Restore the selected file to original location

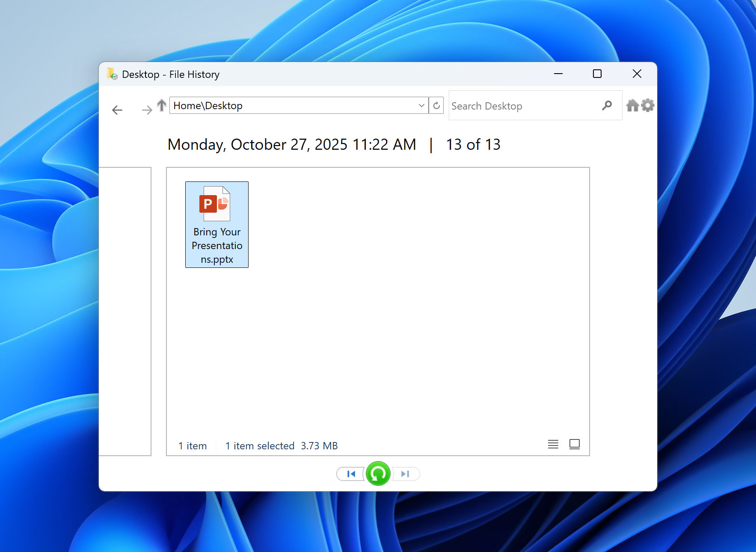[x=378, y=474]
